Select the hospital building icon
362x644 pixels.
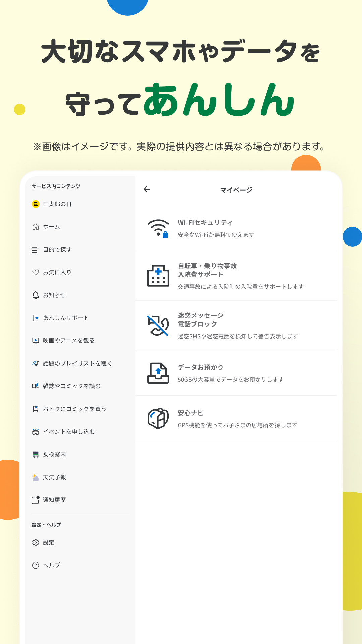point(158,276)
